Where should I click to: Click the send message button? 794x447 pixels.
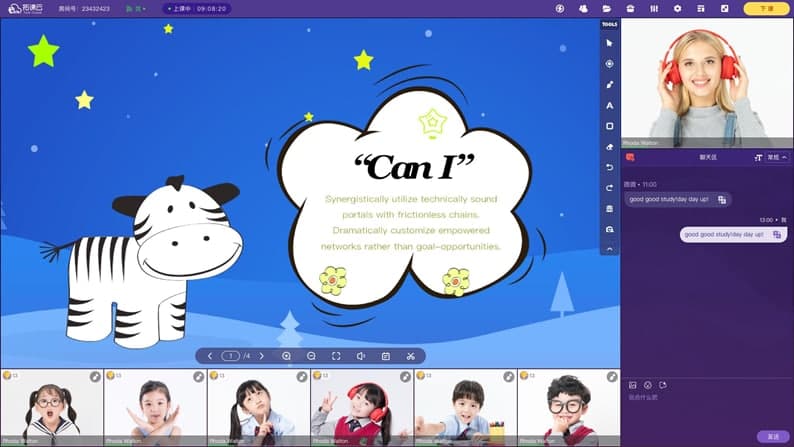pos(772,437)
